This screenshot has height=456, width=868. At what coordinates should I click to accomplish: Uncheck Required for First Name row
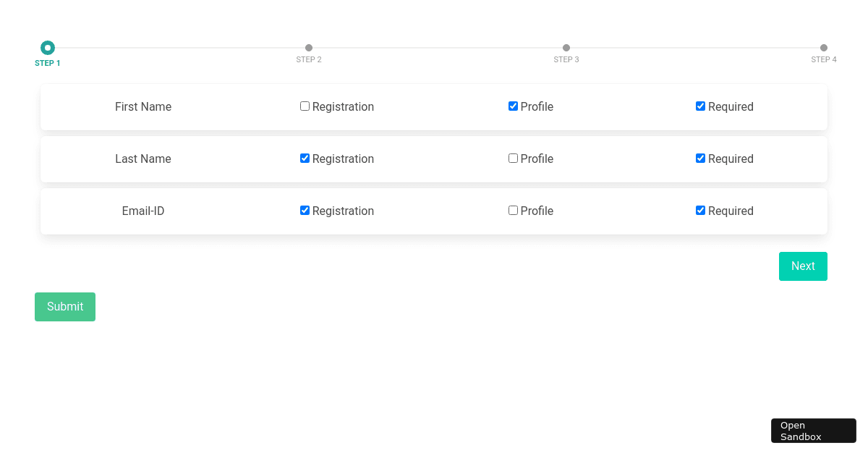[700, 106]
